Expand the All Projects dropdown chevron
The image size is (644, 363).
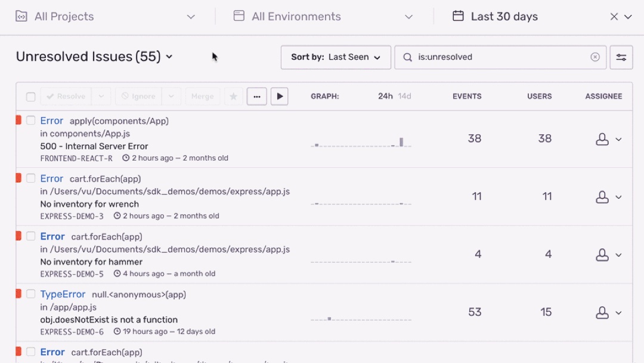click(x=191, y=17)
